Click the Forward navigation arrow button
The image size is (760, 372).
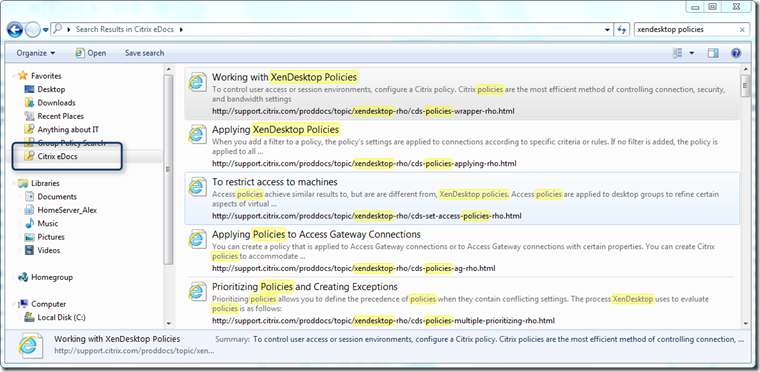tap(32, 30)
